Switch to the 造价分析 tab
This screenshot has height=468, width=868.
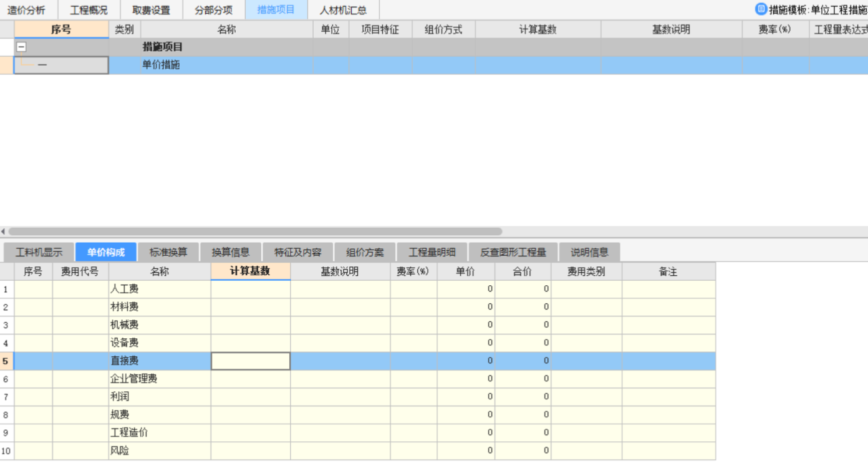click(26, 10)
